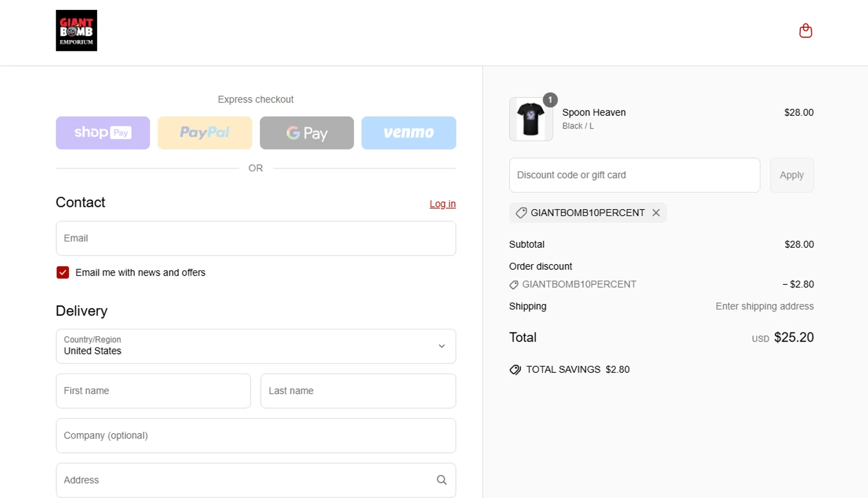Focus the Discount code or gift card field
Image resolution: width=868 pixels, height=498 pixels.
(635, 175)
